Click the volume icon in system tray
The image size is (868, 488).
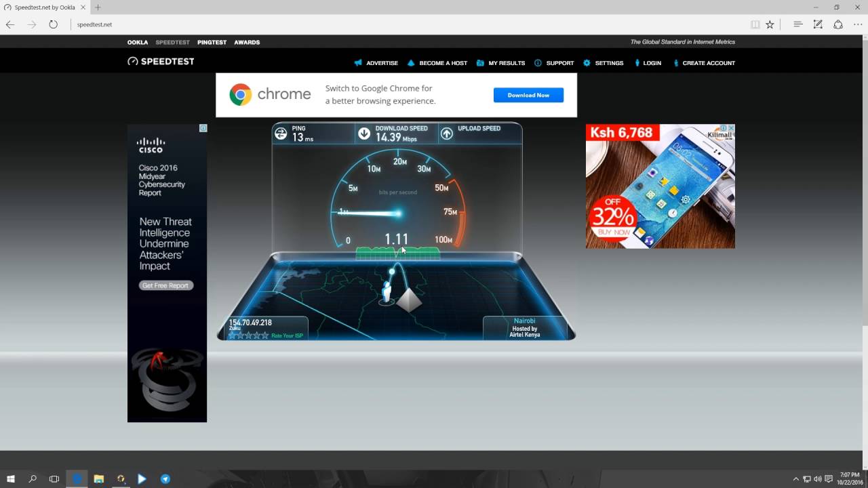click(x=817, y=479)
